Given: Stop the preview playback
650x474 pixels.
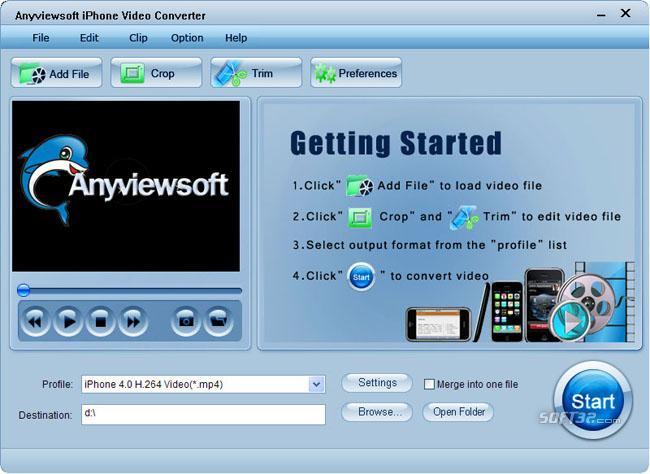Looking at the screenshot, I should (100, 321).
